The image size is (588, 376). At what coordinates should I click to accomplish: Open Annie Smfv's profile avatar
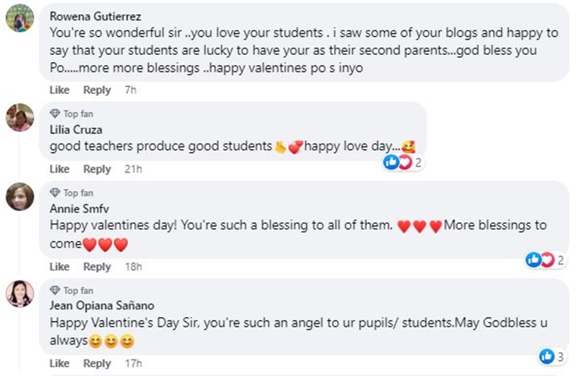point(20,196)
